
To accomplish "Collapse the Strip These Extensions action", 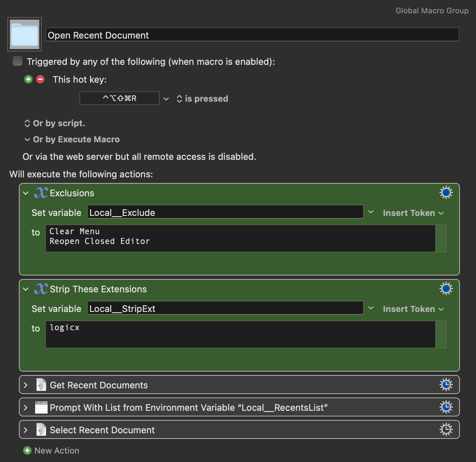I will pos(26,289).
